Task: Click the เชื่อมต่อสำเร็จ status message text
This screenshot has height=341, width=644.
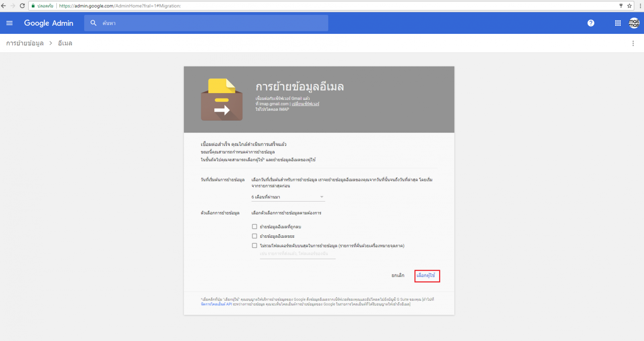Action: coord(244,144)
